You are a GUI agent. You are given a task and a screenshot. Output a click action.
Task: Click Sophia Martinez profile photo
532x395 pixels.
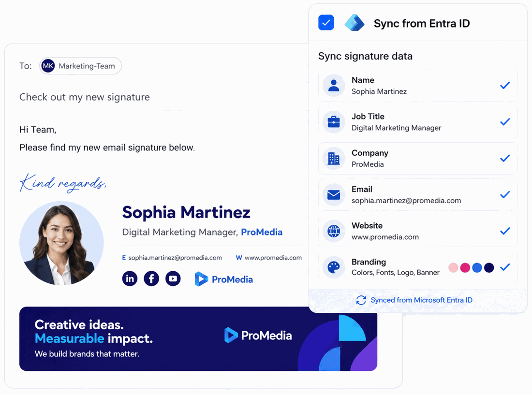[61, 243]
